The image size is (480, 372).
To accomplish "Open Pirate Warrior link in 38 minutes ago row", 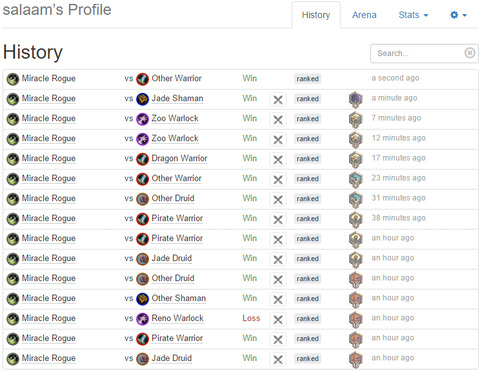I will pos(177,218).
